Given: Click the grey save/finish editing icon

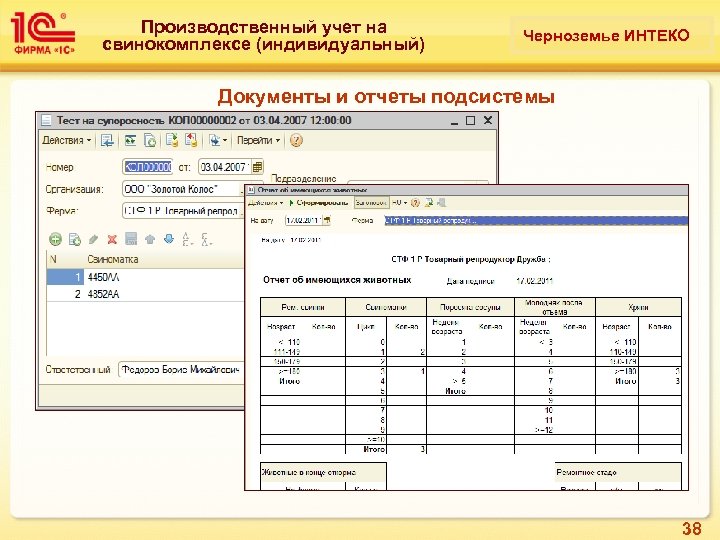Looking at the screenshot, I should [x=131, y=239].
